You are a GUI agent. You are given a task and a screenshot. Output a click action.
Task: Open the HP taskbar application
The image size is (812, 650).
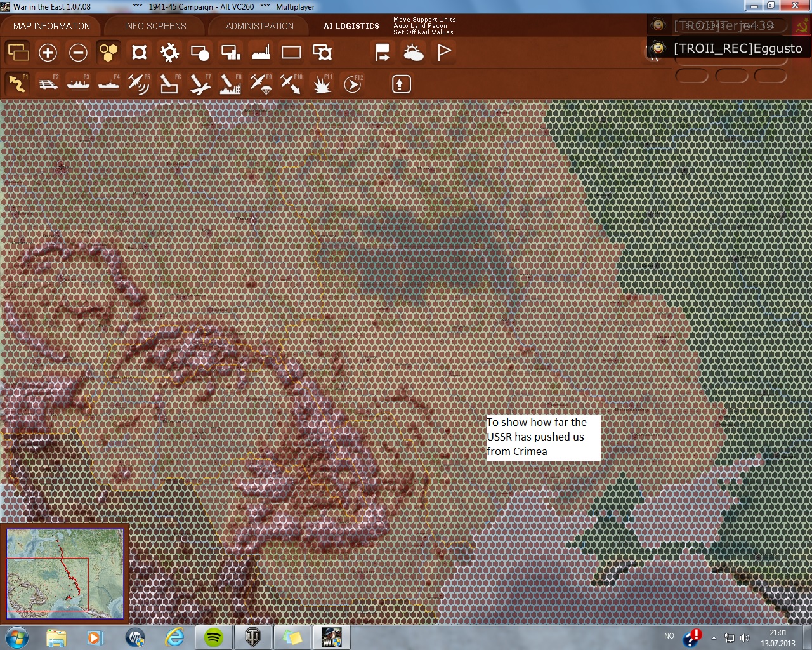(135, 637)
